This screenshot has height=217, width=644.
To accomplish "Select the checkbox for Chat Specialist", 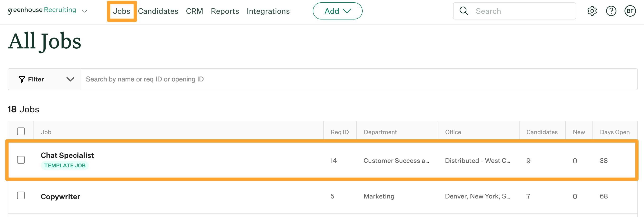I will point(21,160).
